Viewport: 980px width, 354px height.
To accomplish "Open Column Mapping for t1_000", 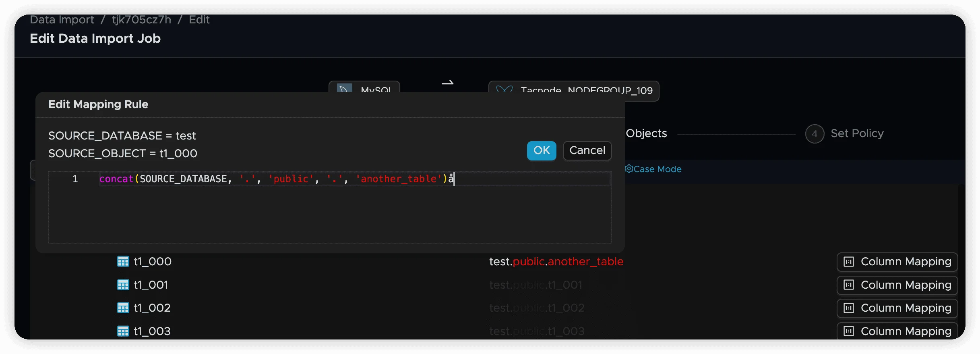I will (x=897, y=262).
